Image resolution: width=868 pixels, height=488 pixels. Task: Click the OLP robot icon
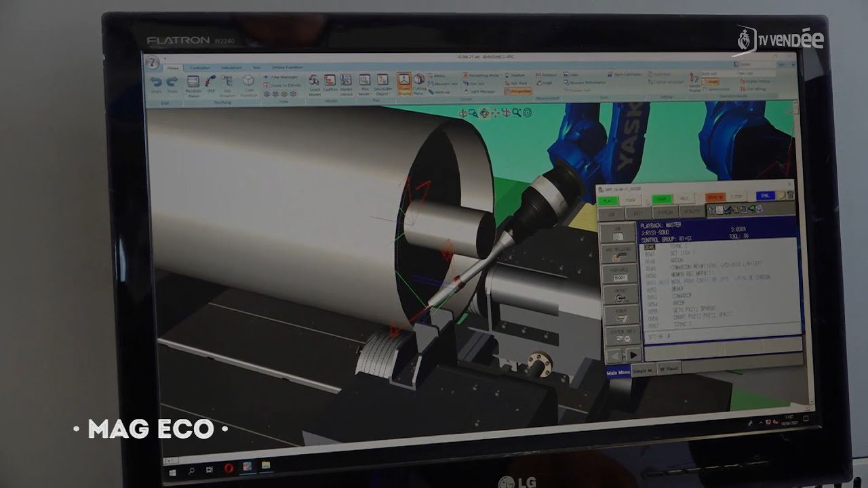(x=211, y=82)
